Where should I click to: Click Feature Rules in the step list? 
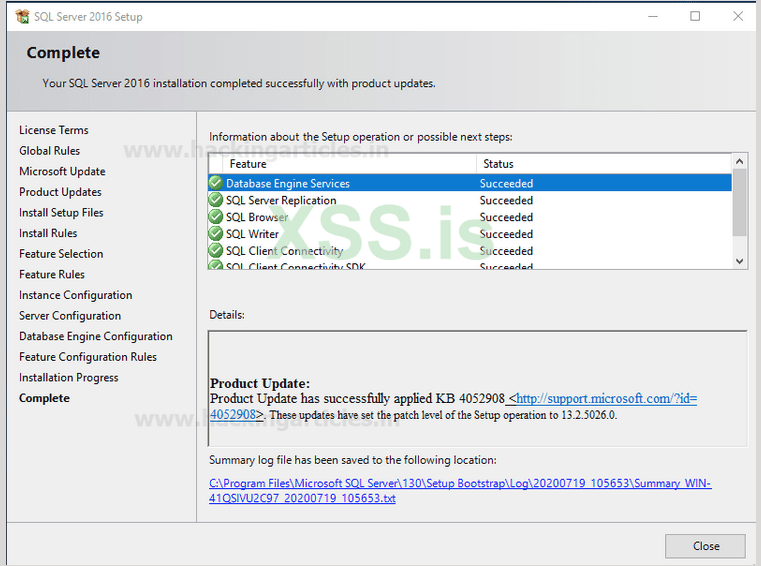(x=52, y=275)
